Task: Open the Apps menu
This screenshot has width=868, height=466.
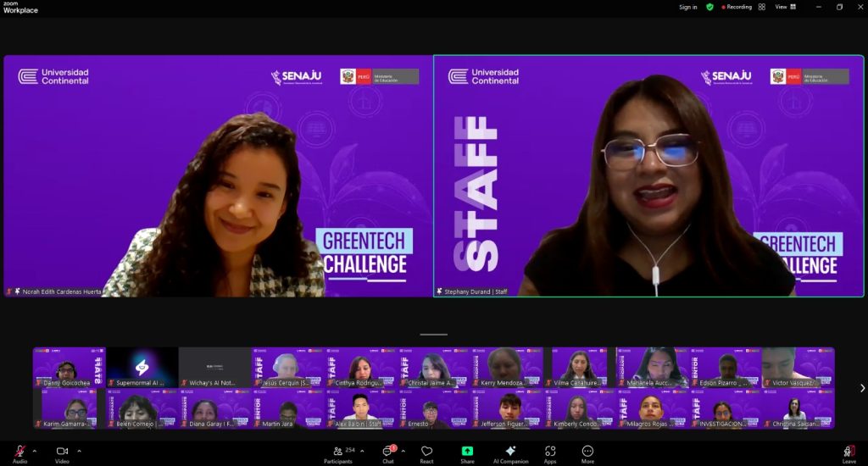Action: pyautogui.click(x=549, y=454)
